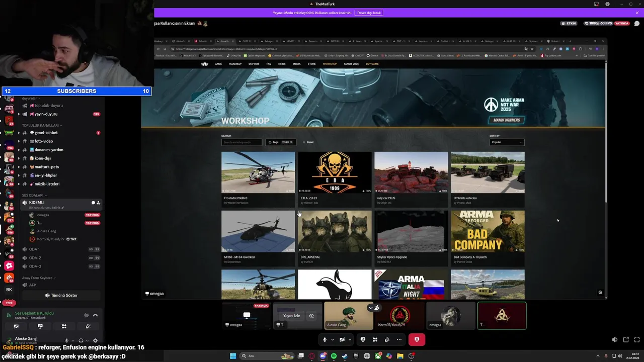Collapse the Away From Keybord category
Image resolution: width=644 pixels, height=362 pixels.
(38, 278)
